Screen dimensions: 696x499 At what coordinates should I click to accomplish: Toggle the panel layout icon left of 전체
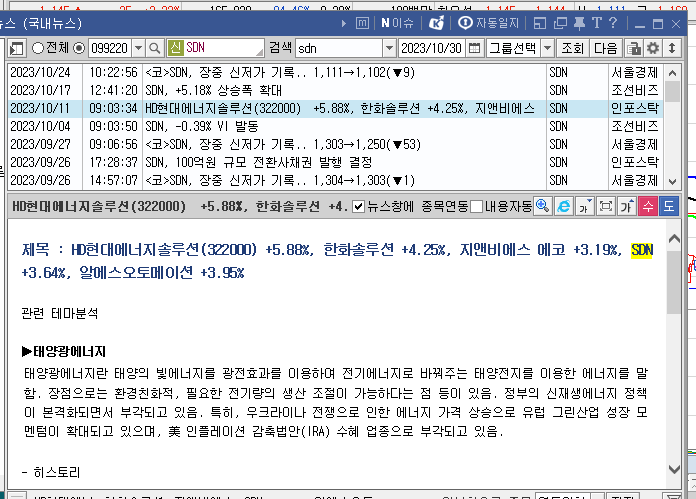[17, 48]
